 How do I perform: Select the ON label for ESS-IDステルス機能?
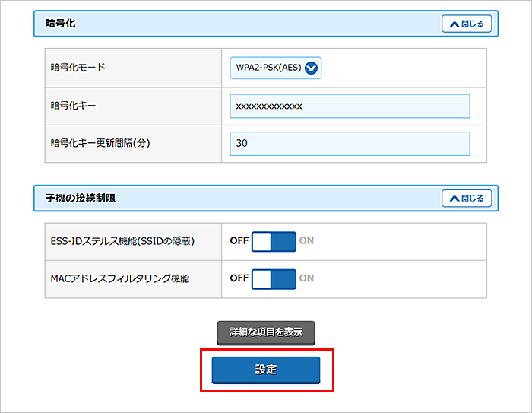[x=306, y=241]
